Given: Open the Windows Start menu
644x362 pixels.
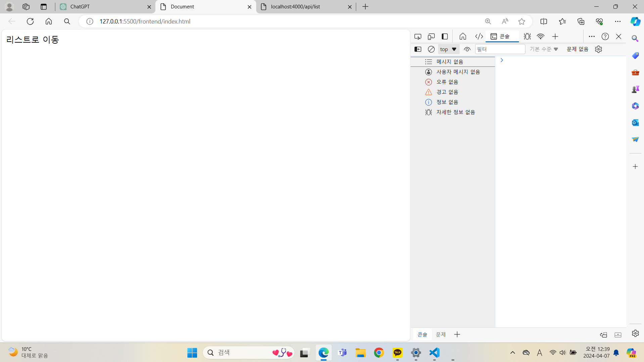Looking at the screenshot, I should (x=192, y=353).
